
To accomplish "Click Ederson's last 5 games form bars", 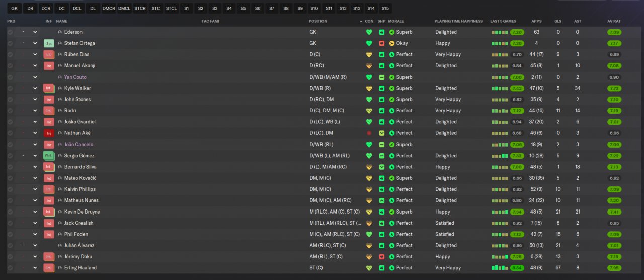I will (500, 32).
